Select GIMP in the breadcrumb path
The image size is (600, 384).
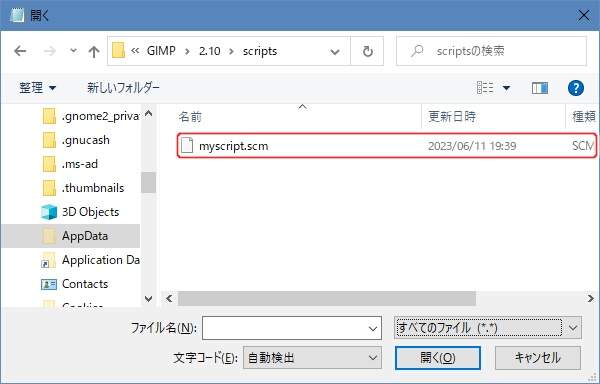tap(161, 51)
